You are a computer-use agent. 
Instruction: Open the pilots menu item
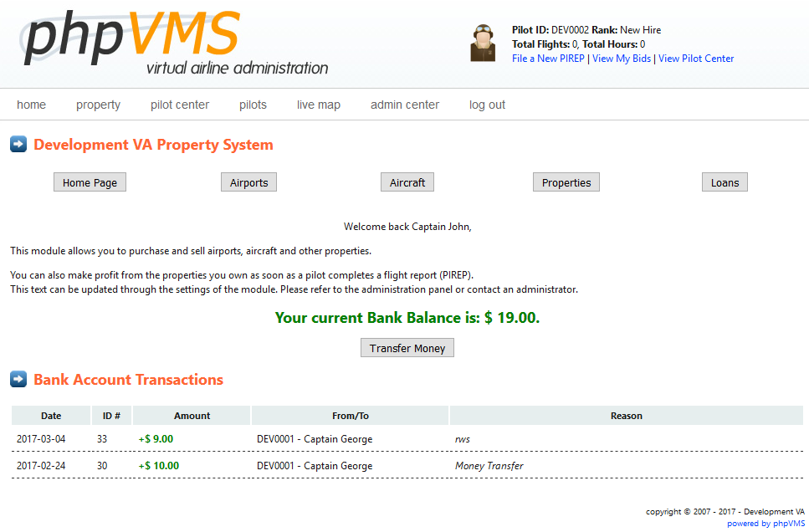[253, 105]
